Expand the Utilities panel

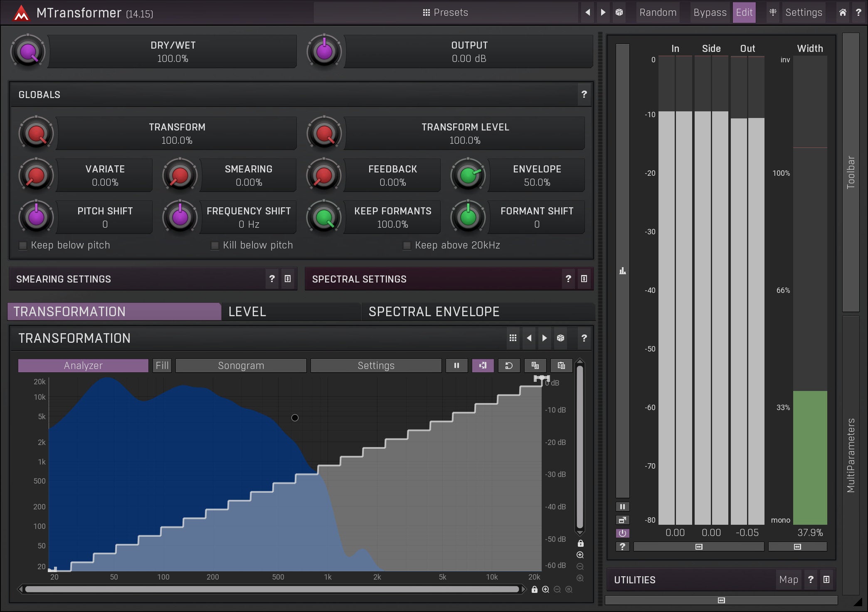pos(826,580)
